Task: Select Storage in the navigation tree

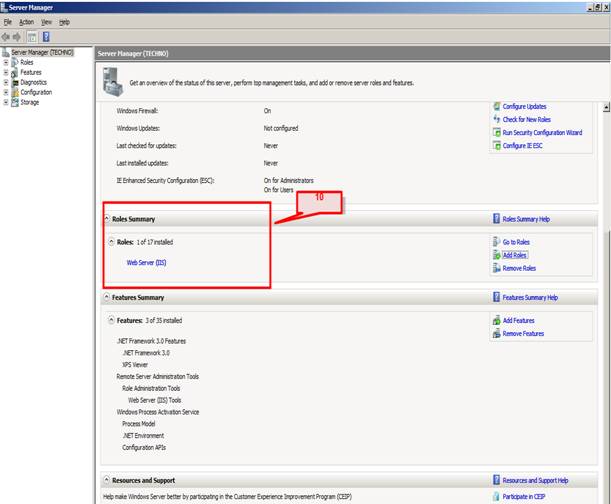Action: tap(29, 101)
